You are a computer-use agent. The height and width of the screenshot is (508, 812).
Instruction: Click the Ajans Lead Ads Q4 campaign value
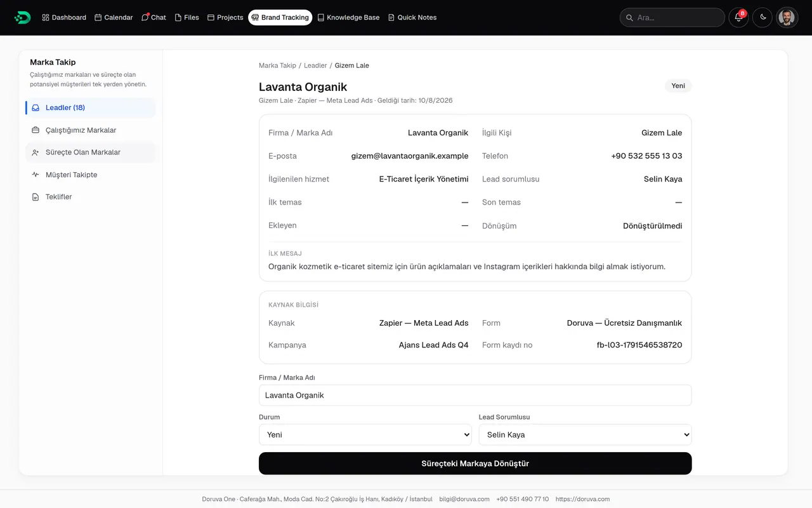(434, 345)
